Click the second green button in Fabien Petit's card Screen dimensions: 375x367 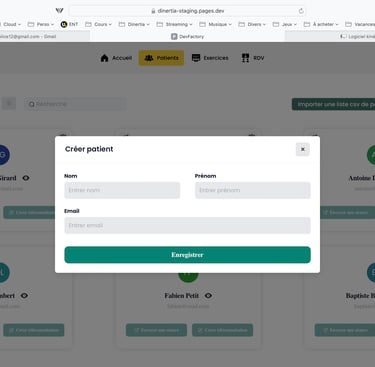click(x=222, y=330)
